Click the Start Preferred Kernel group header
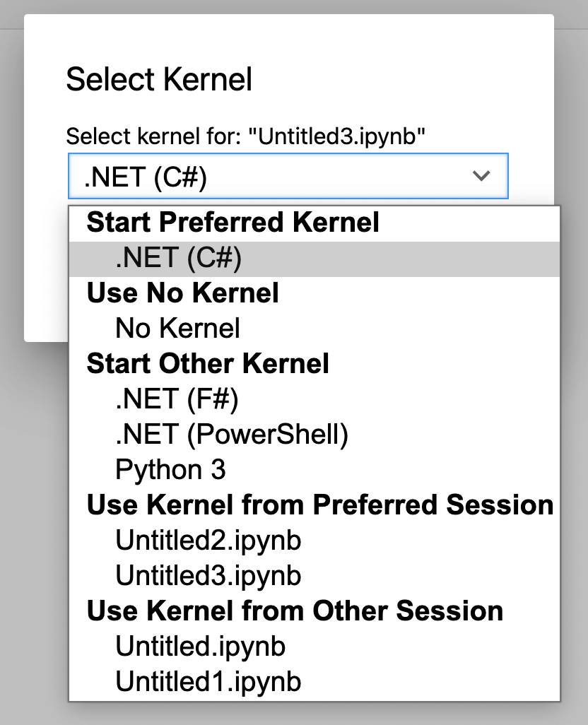The image size is (588, 725). point(233,223)
